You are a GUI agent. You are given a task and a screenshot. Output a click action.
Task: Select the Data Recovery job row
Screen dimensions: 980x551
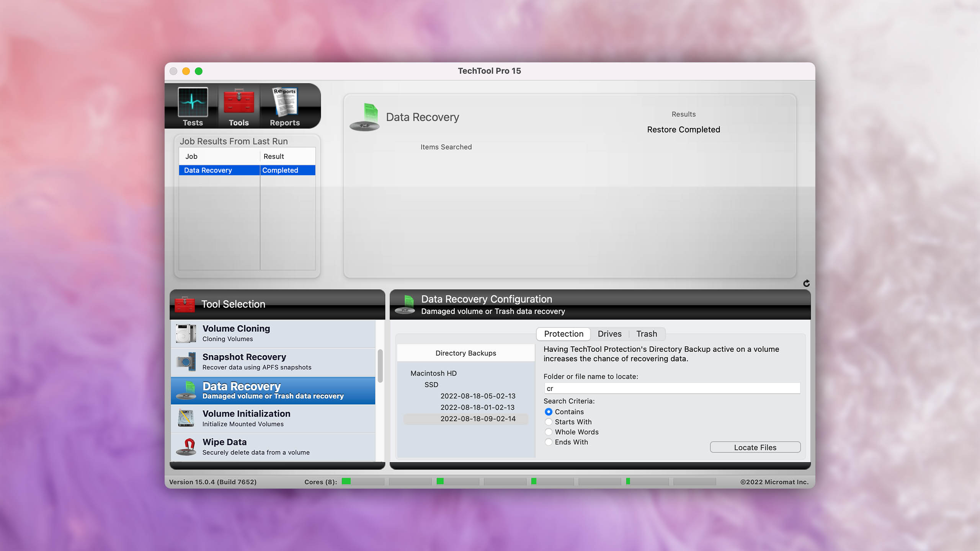tap(247, 170)
